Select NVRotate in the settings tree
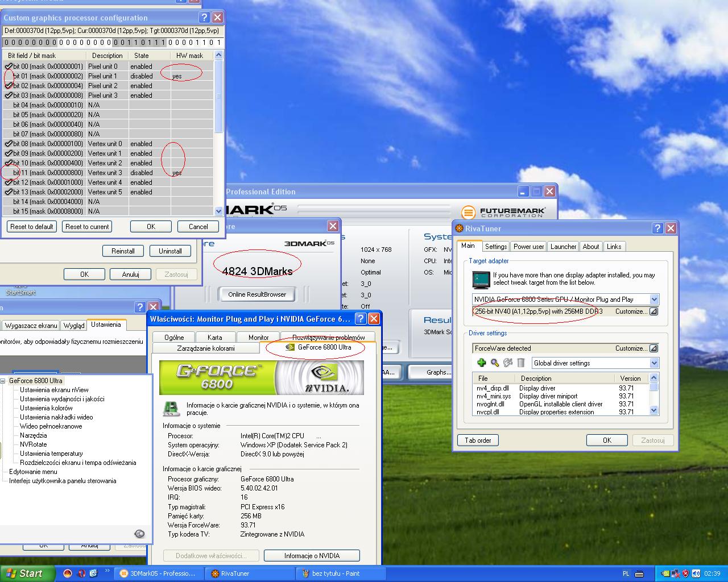 click(34, 444)
